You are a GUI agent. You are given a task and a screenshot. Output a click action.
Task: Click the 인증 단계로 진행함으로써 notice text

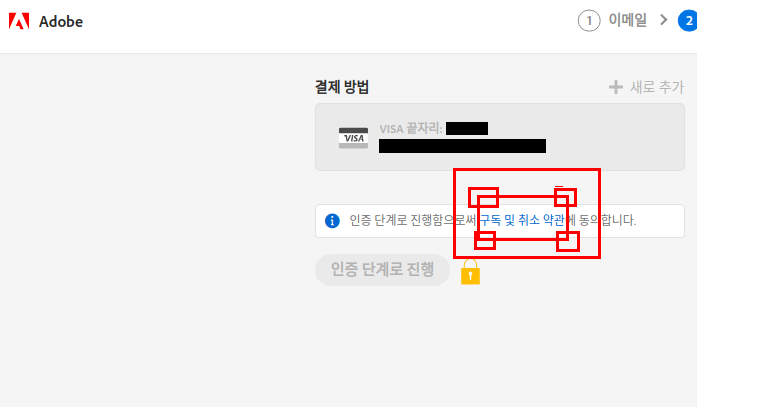coord(414,220)
